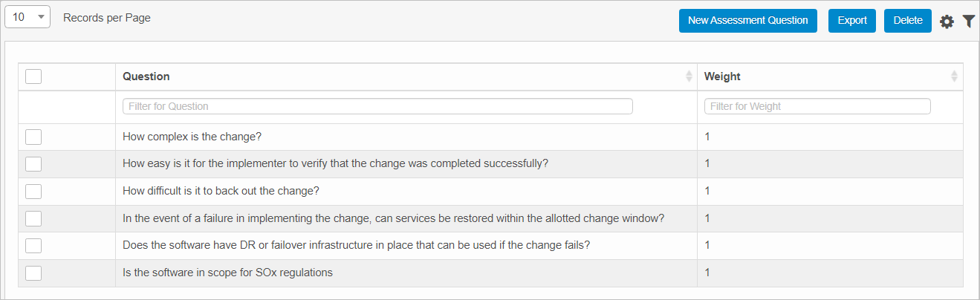The image size is (980, 300).
Task: Click New Assessment Question button
Action: (x=747, y=21)
